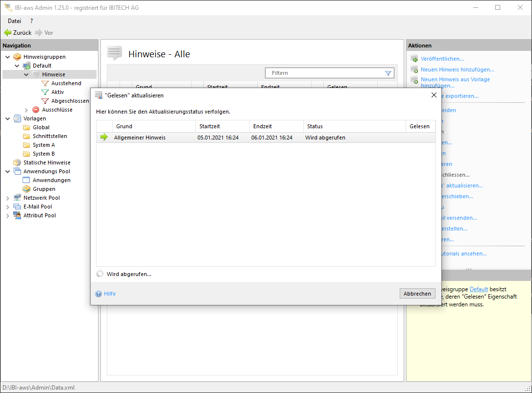Expand the Ausschlüsse tree node

[26, 110]
